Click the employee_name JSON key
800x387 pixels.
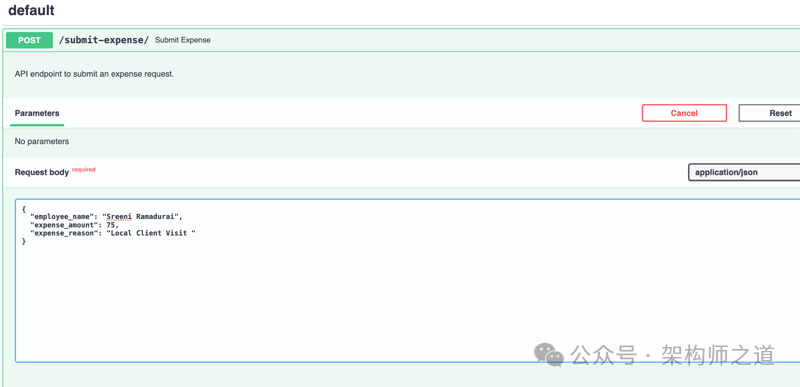pyautogui.click(x=60, y=217)
